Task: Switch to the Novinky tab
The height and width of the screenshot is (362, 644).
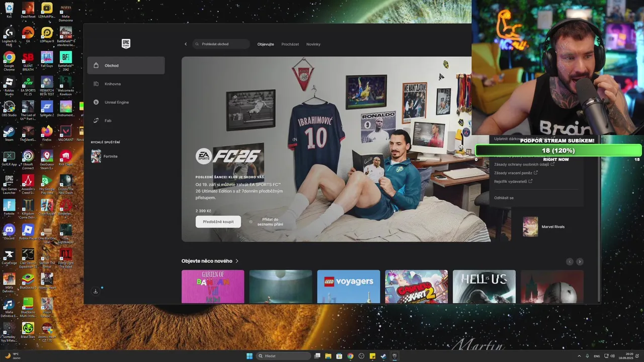Action: pyautogui.click(x=313, y=44)
